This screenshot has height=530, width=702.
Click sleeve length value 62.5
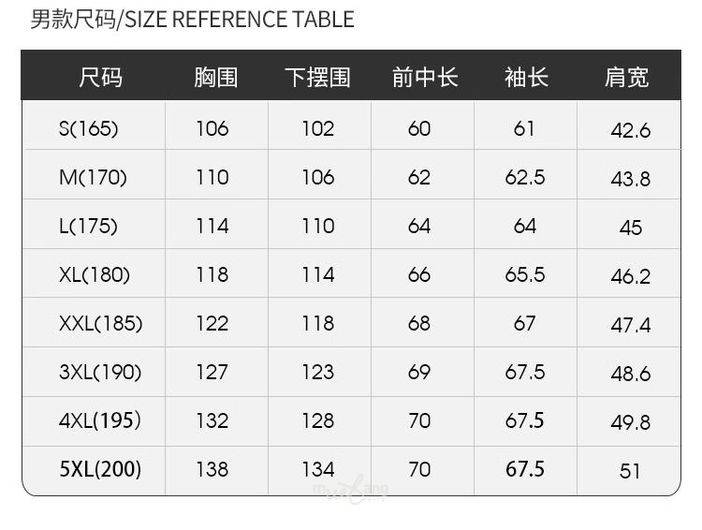(x=525, y=177)
